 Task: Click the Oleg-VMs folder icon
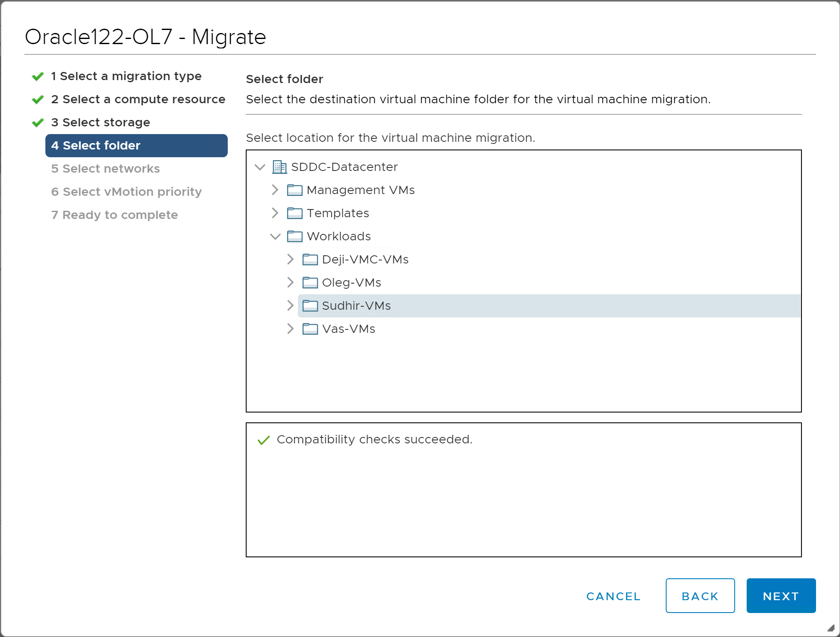click(310, 283)
